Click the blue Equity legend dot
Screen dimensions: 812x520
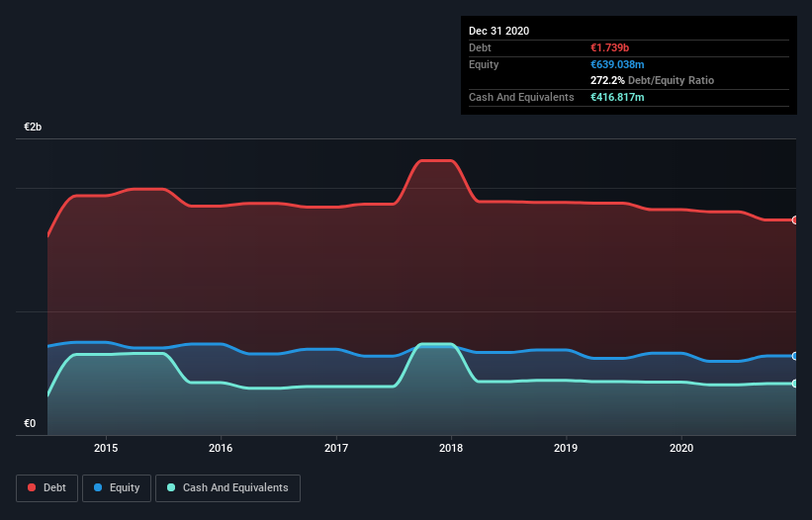98,487
